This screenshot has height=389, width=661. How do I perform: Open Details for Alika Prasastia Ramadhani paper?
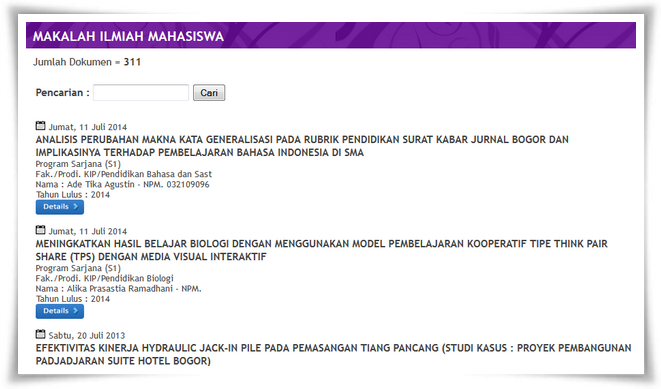[x=59, y=311]
